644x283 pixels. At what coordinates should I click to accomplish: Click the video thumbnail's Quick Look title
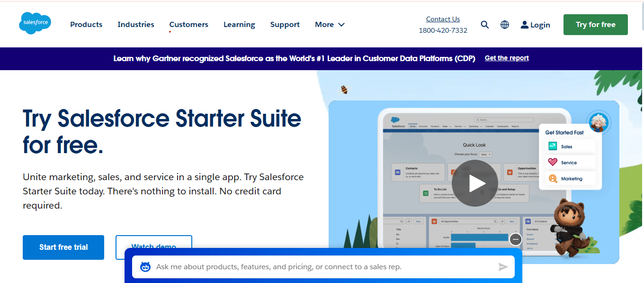(474, 145)
